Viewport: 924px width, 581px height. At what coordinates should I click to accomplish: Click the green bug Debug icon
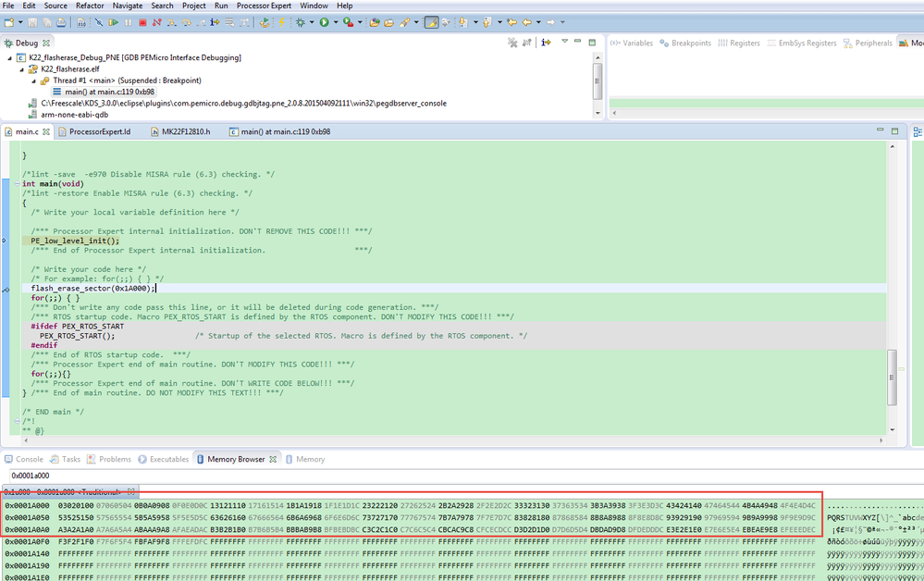pos(301,22)
